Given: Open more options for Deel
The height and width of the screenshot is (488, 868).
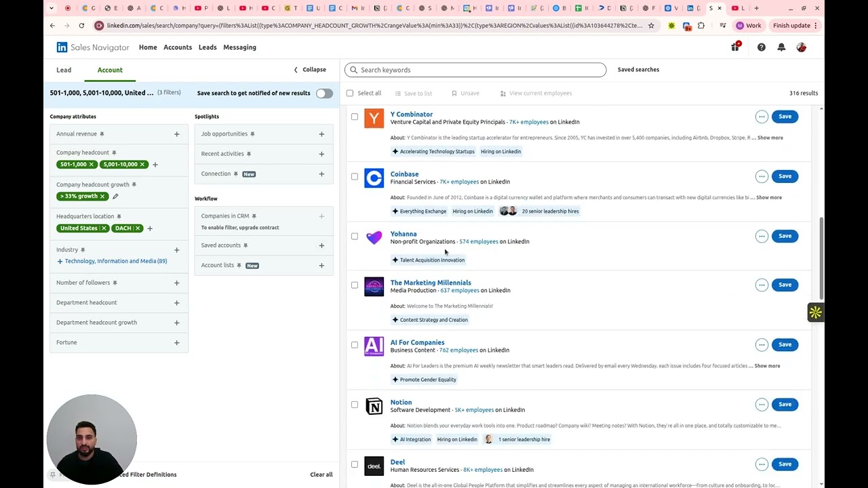Looking at the screenshot, I should 762,464.
